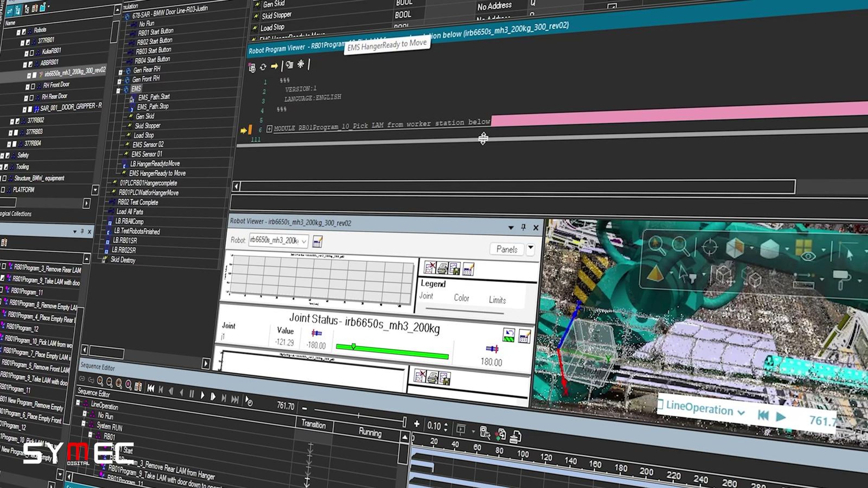Open the Robot selection combo box
The height and width of the screenshot is (488, 868).
coord(278,240)
